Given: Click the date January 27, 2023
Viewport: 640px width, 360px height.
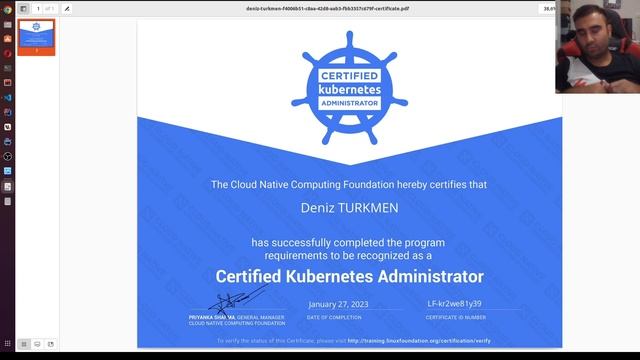Looking at the screenshot, I should (338, 304).
